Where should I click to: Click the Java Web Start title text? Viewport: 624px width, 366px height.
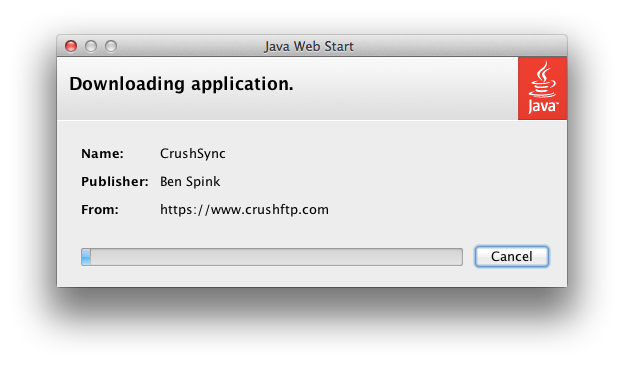tap(309, 46)
